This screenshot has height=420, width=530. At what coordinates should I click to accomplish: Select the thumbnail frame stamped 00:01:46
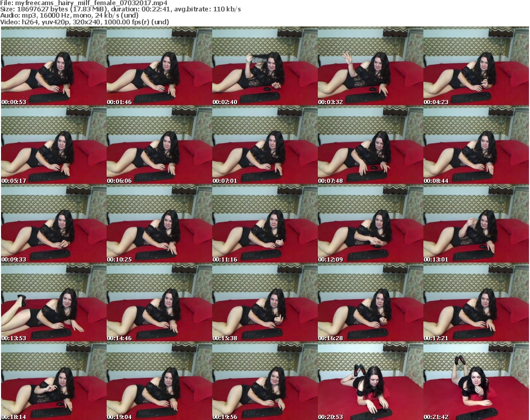point(159,66)
